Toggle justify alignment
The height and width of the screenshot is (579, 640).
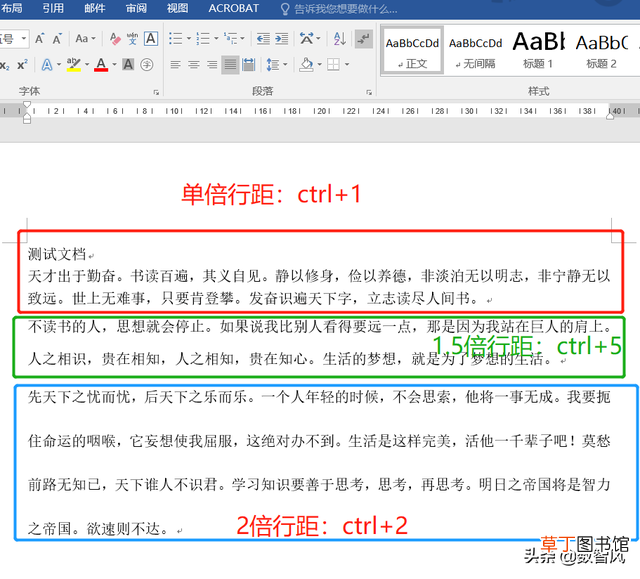[230, 64]
